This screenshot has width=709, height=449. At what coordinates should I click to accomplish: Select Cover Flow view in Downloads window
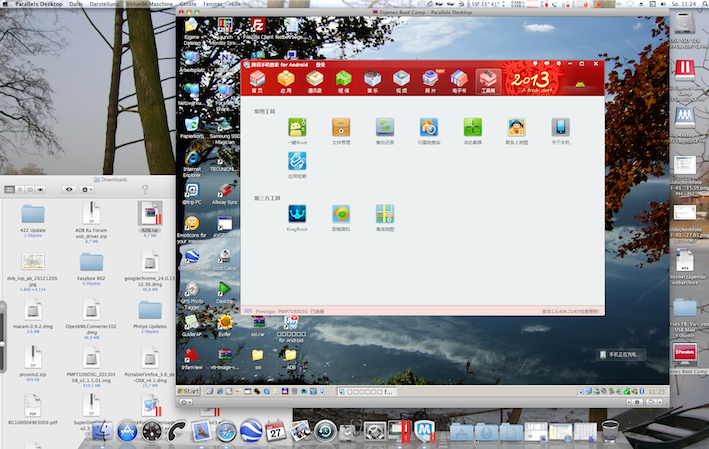pyautogui.click(x=40, y=189)
